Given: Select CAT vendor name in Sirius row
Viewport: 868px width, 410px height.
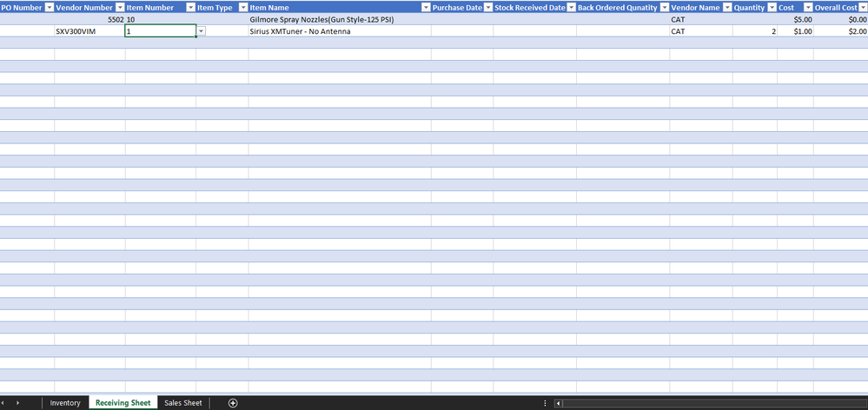Looking at the screenshot, I should point(701,31).
